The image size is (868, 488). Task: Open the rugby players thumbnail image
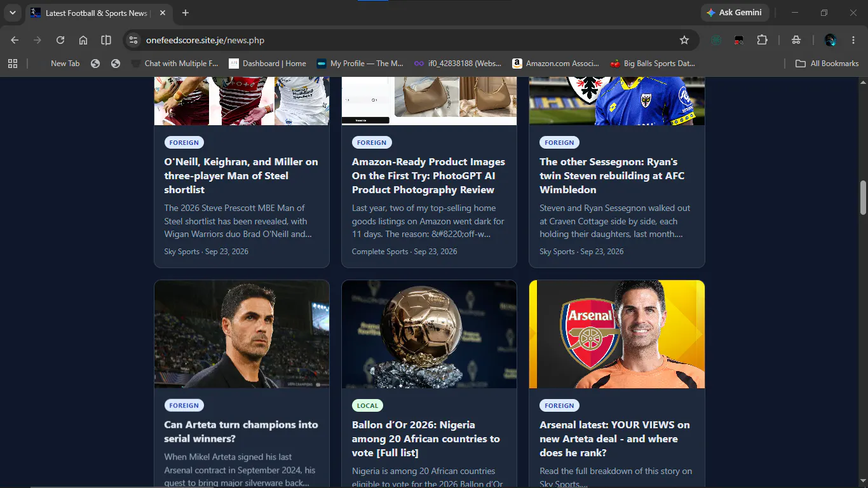[x=241, y=101]
